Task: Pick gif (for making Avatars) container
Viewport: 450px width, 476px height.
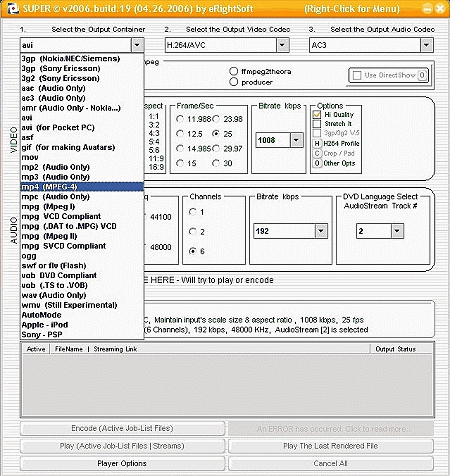Action: point(82,147)
